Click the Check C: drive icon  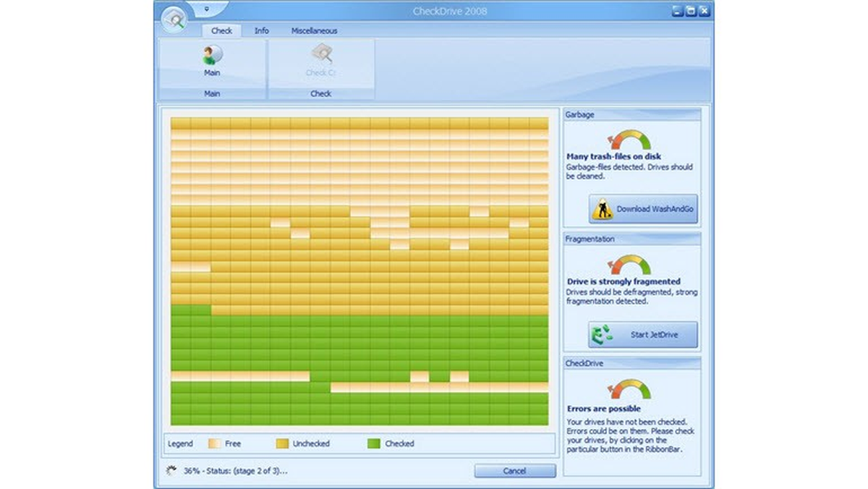pos(321,55)
